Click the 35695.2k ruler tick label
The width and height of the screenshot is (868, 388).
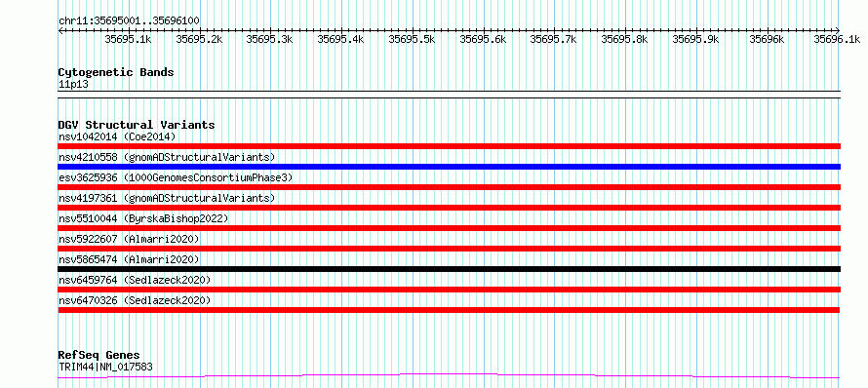pyautogui.click(x=199, y=39)
